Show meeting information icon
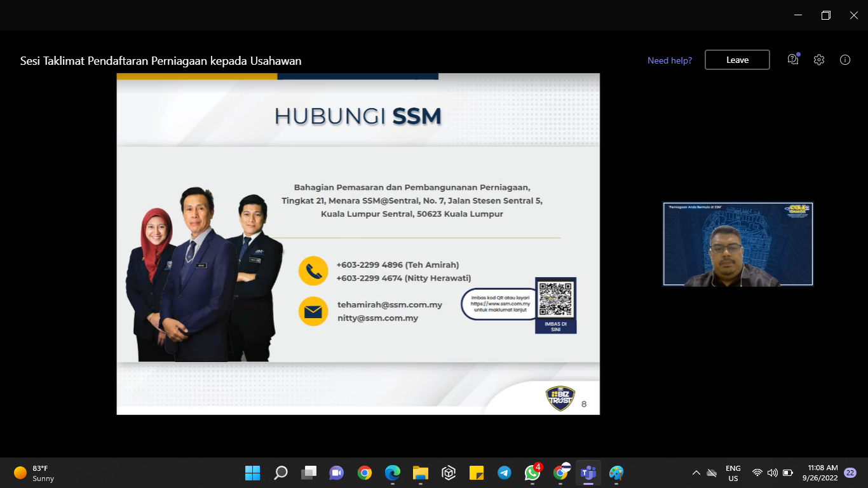868x488 pixels. point(845,60)
